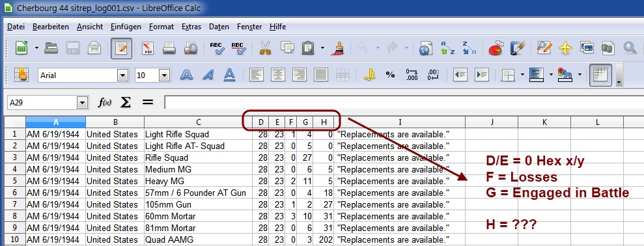Toggle Edit File mode
Viewport: 644px width, 246px height.
(121, 48)
